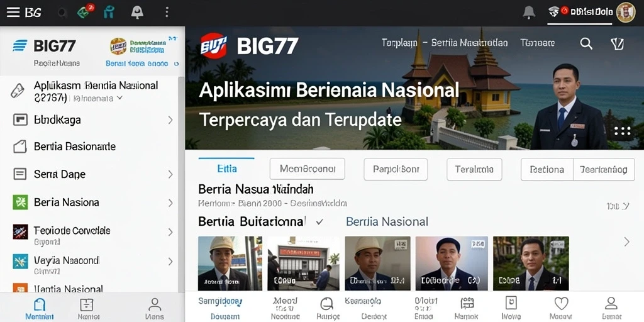
Task: Click the Blndkaga window icon in sidebar
Action: click(20, 120)
